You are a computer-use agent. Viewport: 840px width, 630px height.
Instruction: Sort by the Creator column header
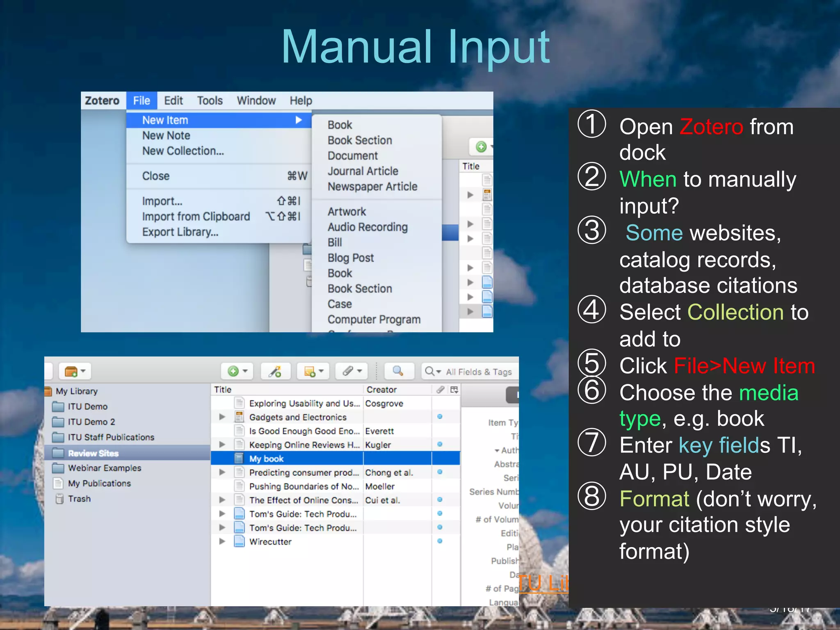coord(397,390)
